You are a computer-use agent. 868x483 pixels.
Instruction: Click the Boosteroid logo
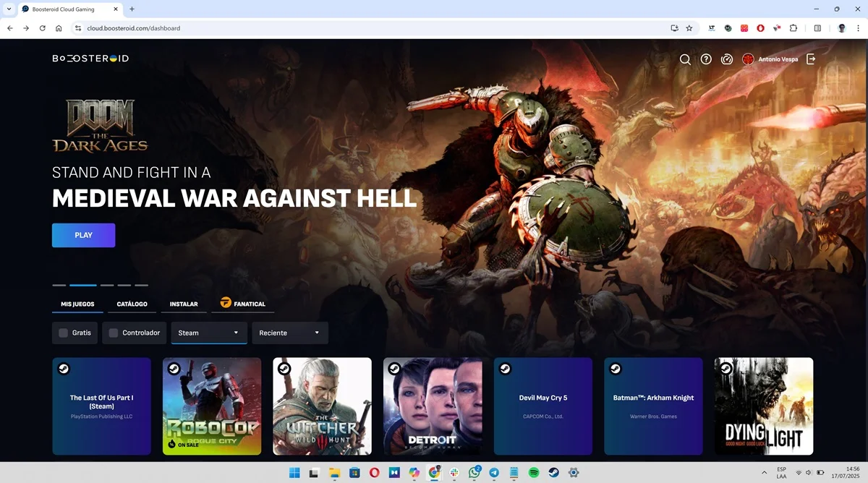pos(90,59)
